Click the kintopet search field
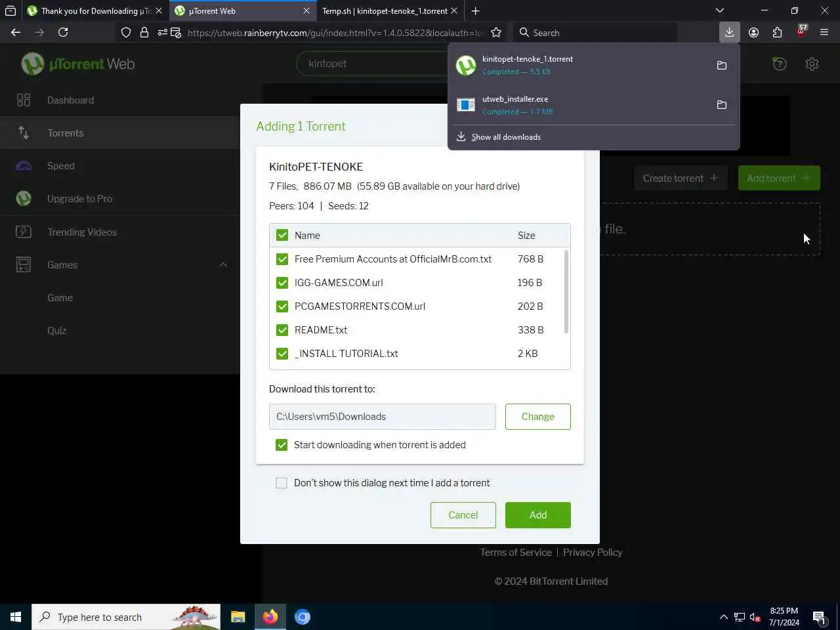Screen dimensions: 840x630 pyautogui.click(x=371, y=64)
